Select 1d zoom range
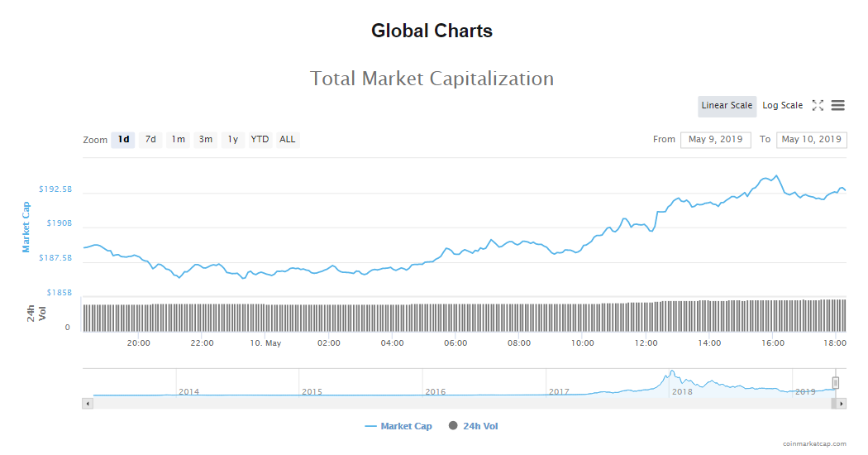 123,140
